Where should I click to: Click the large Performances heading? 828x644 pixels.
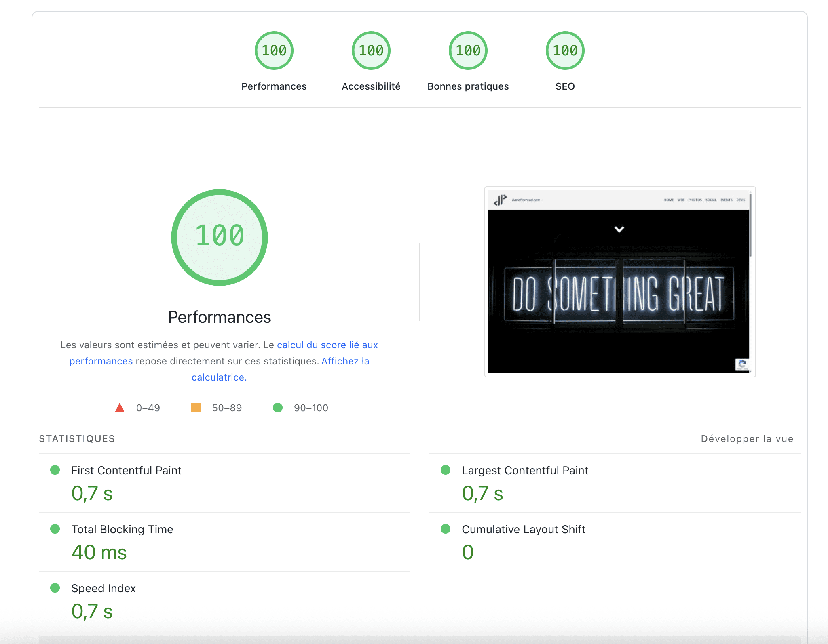(x=220, y=317)
